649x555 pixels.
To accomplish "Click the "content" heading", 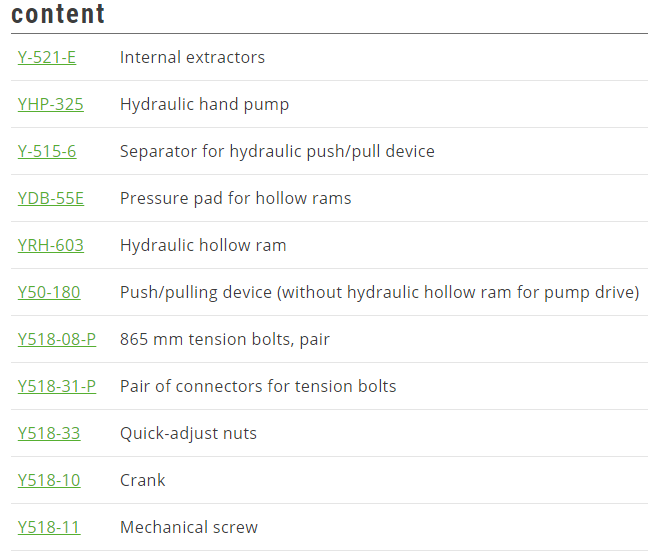I will tap(58, 15).
